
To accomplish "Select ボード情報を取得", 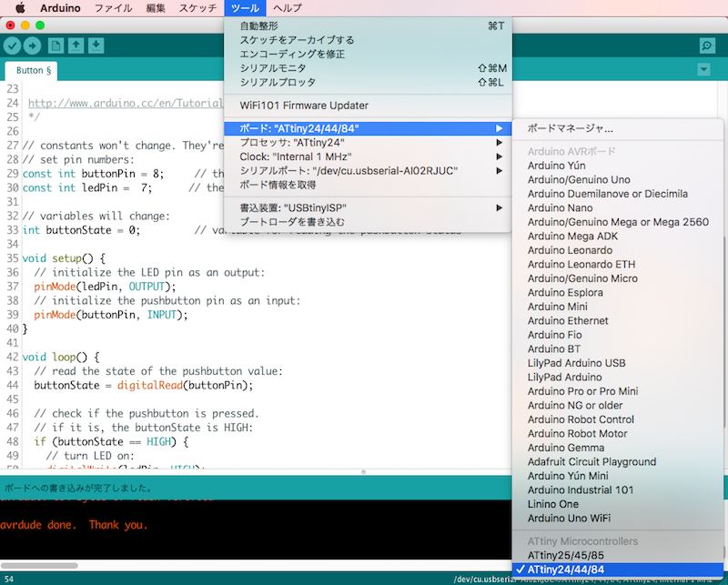I will 368,185.
